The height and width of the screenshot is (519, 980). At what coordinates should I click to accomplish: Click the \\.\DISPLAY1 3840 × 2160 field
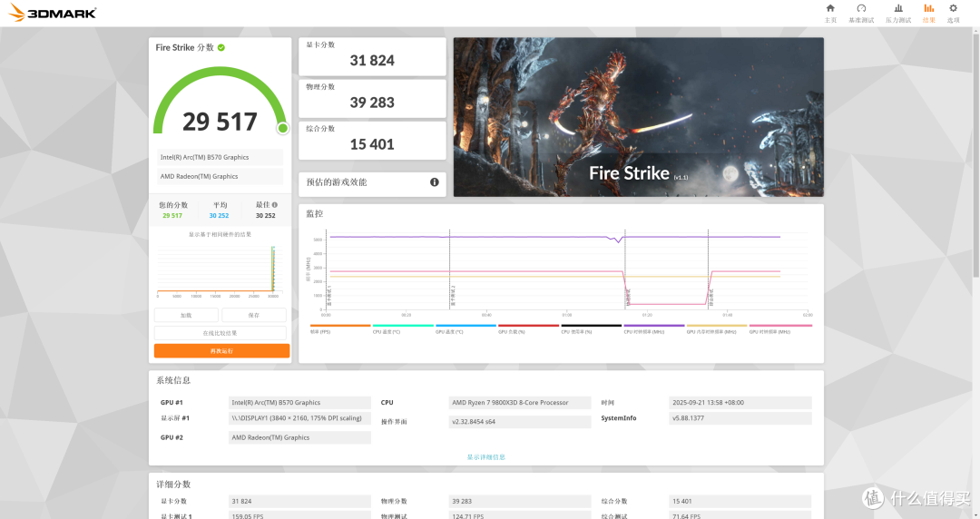tap(300, 418)
